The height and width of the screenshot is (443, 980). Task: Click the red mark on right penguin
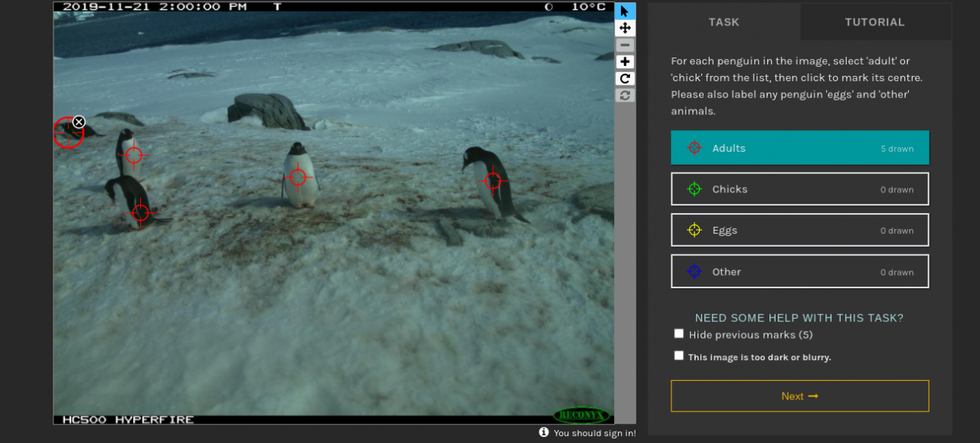492,181
